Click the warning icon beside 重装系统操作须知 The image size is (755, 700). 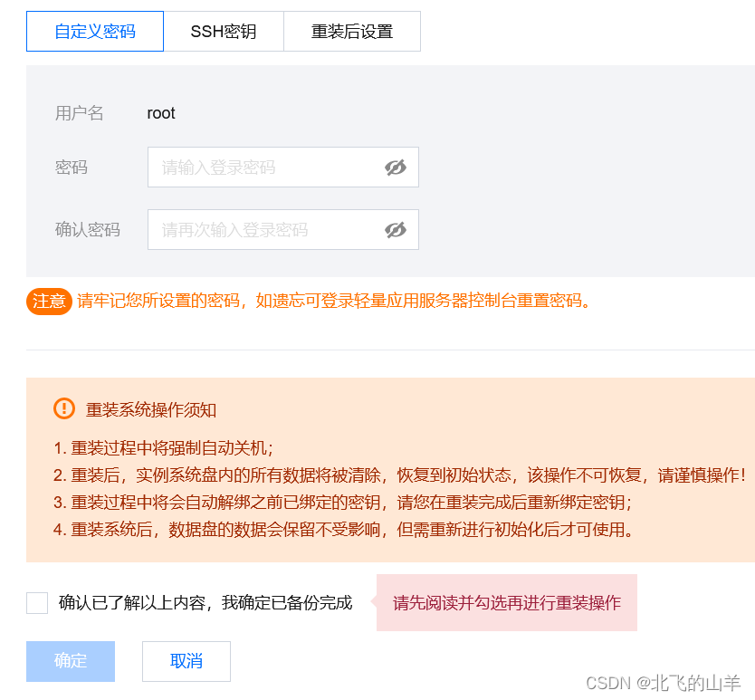click(64, 408)
